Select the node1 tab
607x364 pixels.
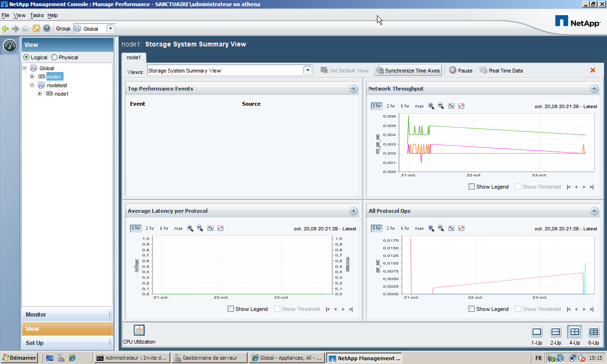pyautogui.click(x=134, y=57)
